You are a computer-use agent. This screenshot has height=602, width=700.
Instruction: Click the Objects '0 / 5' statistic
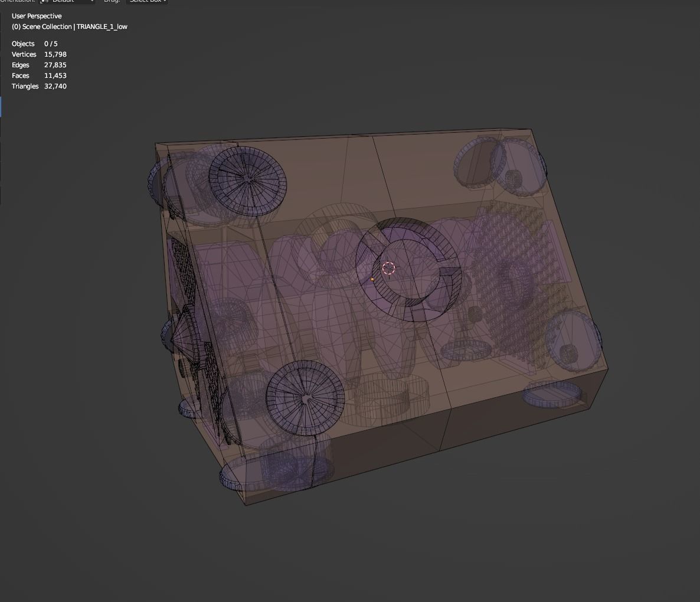(x=51, y=44)
